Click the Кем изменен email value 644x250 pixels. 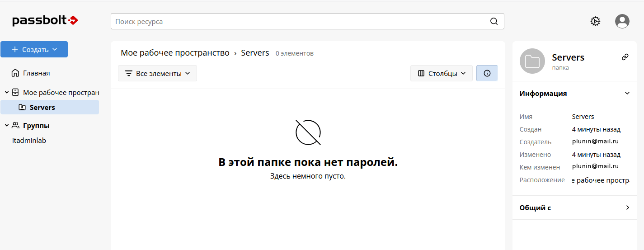[x=595, y=166]
